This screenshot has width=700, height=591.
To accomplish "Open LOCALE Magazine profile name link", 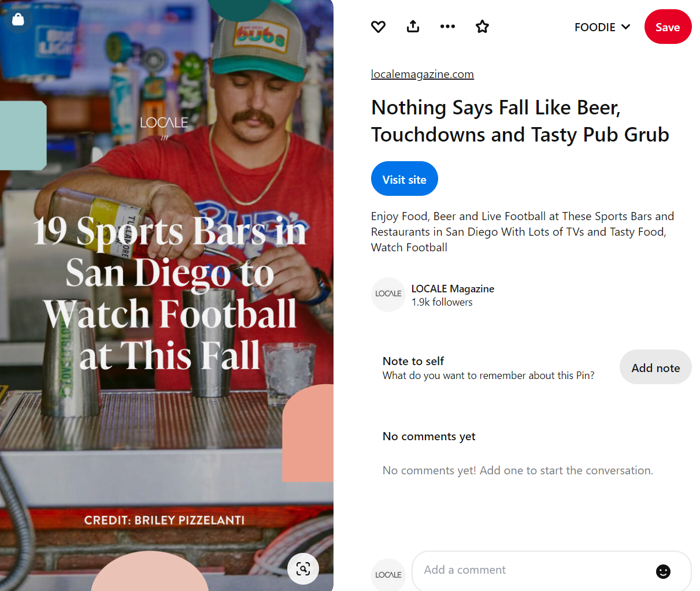I will [x=453, y=288].
